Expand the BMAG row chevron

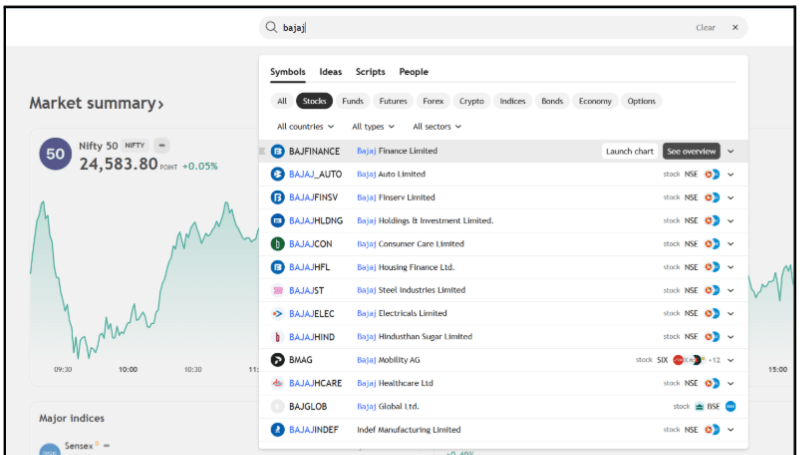point(731,360)
